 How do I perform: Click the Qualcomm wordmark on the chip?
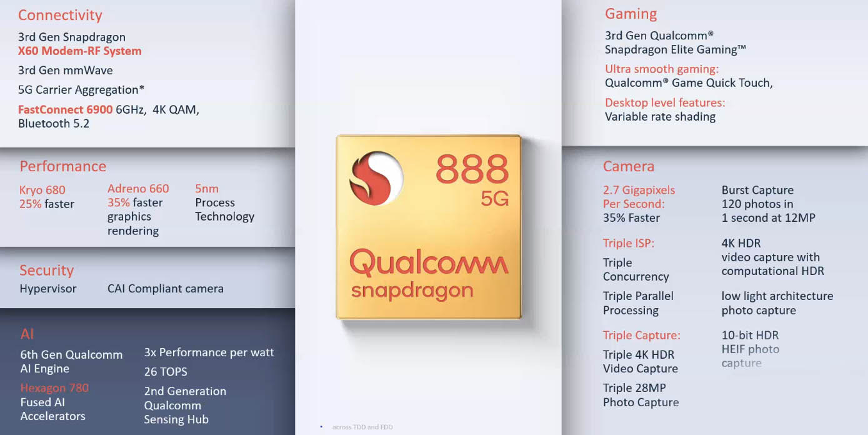point(429,262)
